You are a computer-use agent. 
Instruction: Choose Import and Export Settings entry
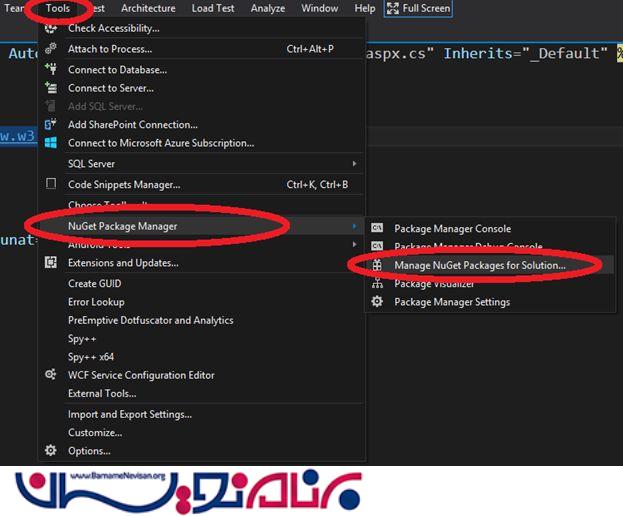(129, 414)
